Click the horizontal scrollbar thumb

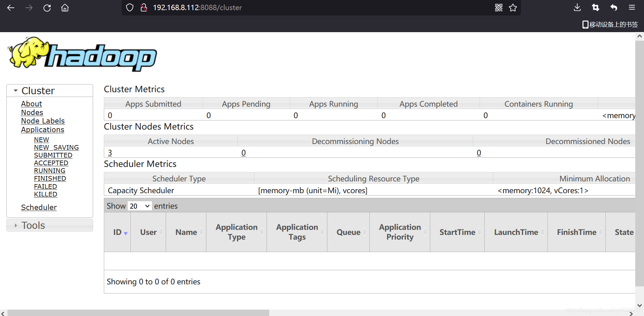click(138, 313)
